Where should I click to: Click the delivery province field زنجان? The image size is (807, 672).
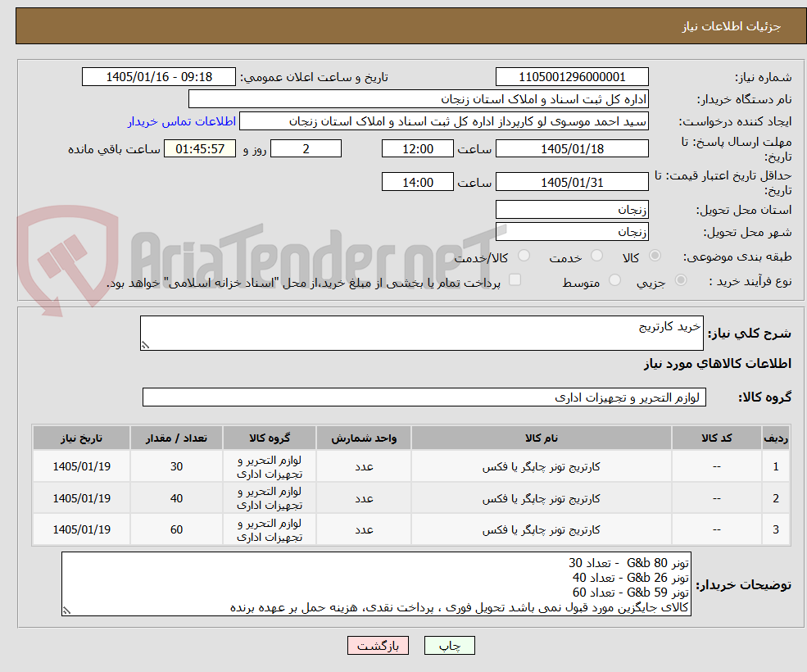click(x=572, y=210)
